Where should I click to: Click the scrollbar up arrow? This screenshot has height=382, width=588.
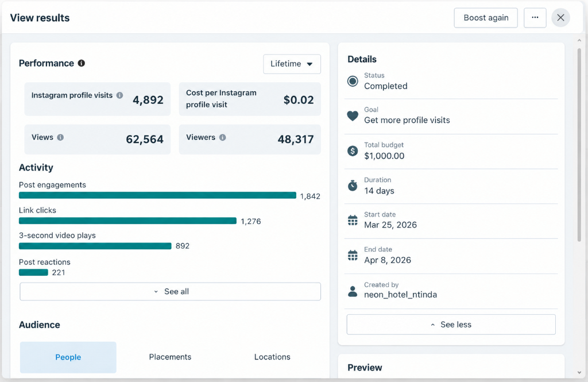point(579,40)
